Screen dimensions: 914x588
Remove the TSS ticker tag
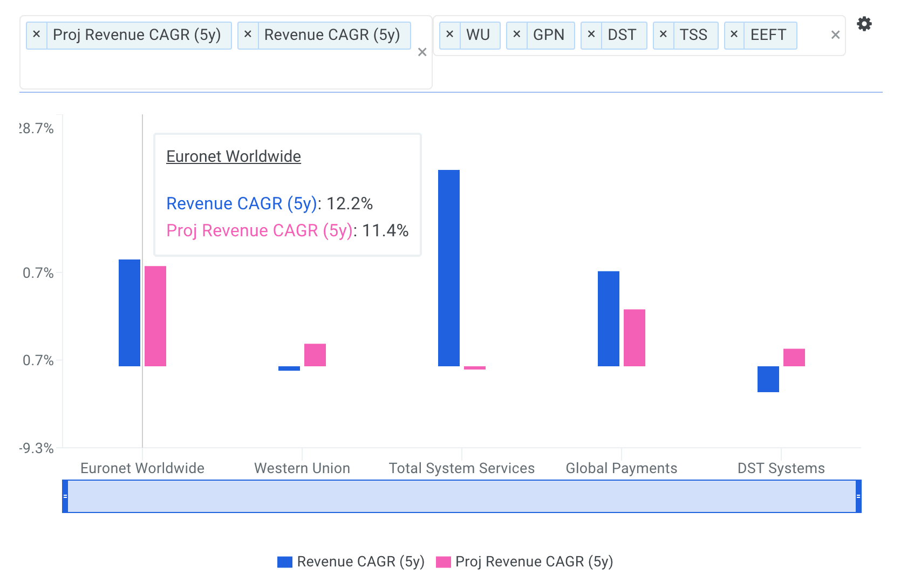[663, 35]
